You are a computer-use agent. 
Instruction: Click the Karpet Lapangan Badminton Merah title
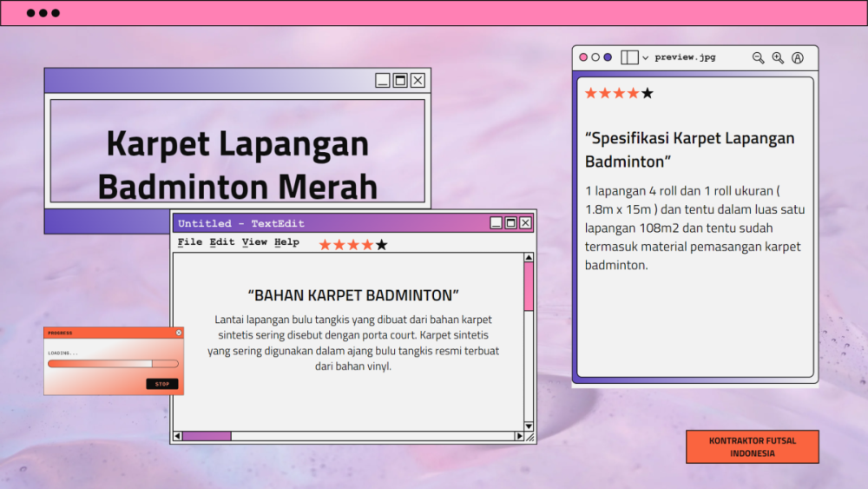tap(238, 164)
